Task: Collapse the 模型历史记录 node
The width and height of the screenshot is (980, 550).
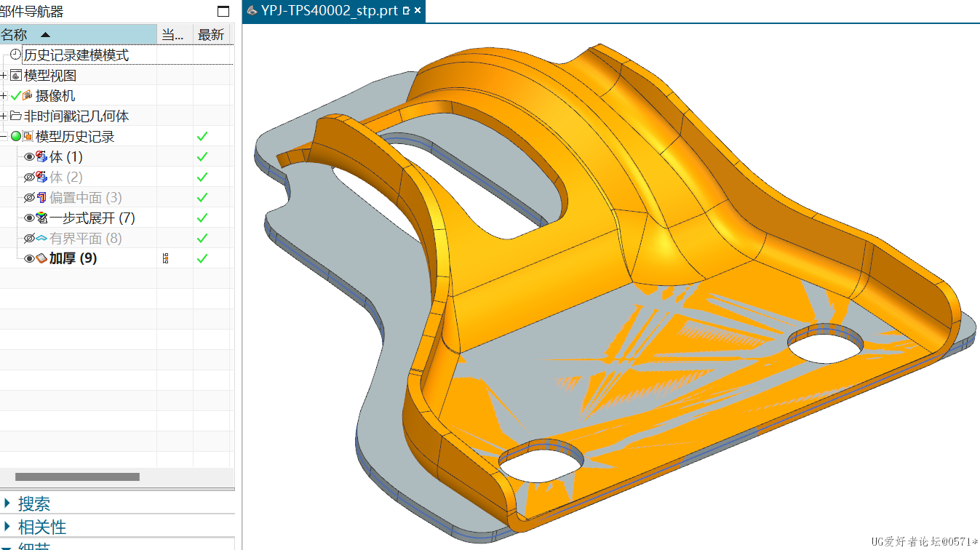Action: pos(4,136)
